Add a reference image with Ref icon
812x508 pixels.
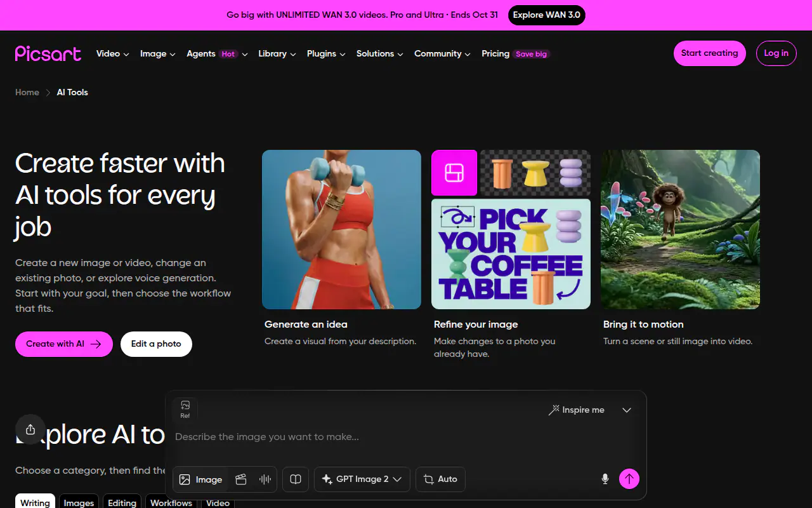(x=185, y=410)
